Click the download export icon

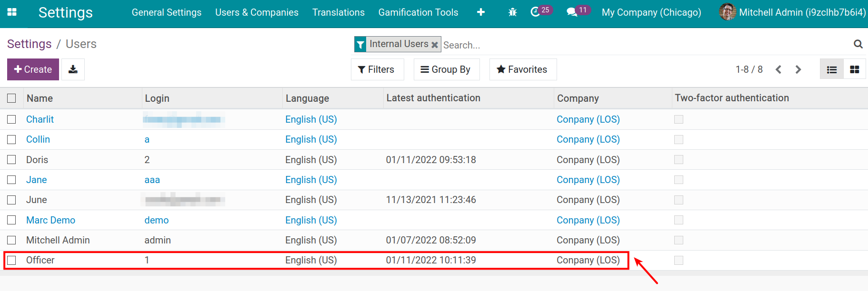73,69
